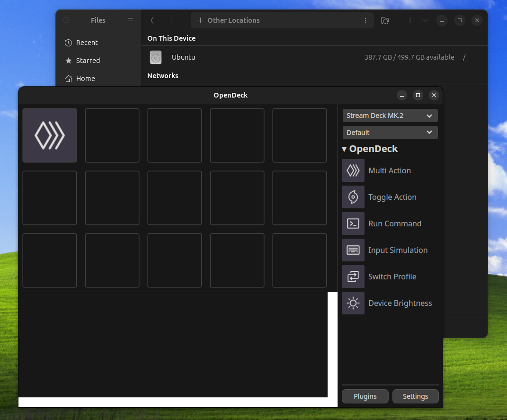Go back in Files window
This screenshot has height=420, width=507.
tap(152, 20)
